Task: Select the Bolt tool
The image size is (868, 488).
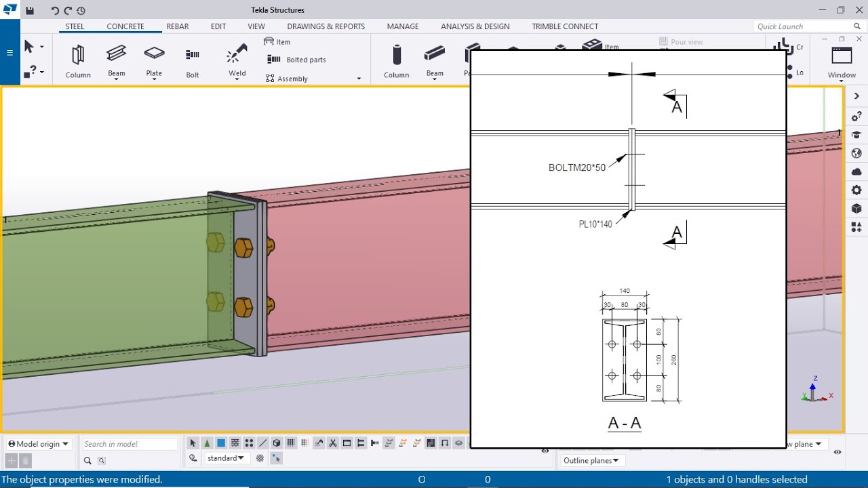Action: [193, 61]
